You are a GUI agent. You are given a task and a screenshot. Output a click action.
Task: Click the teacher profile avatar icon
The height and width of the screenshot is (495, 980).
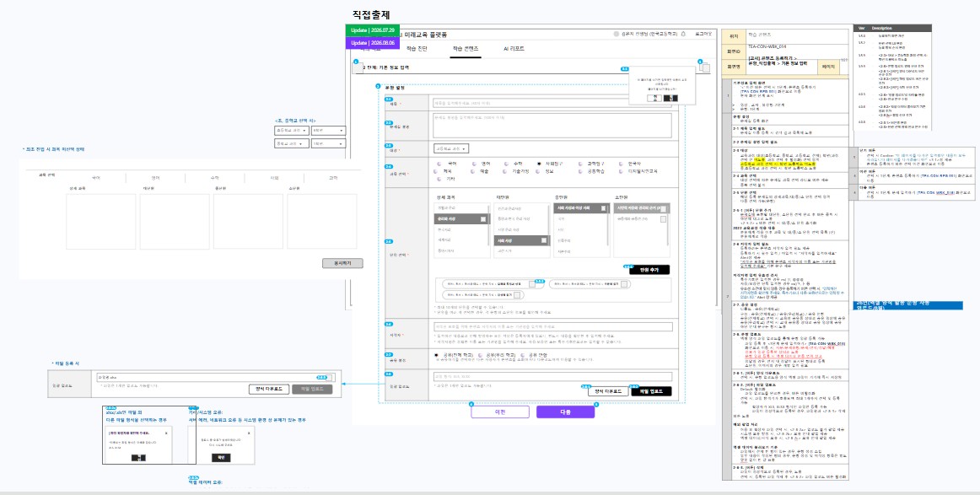click(617, 35)
